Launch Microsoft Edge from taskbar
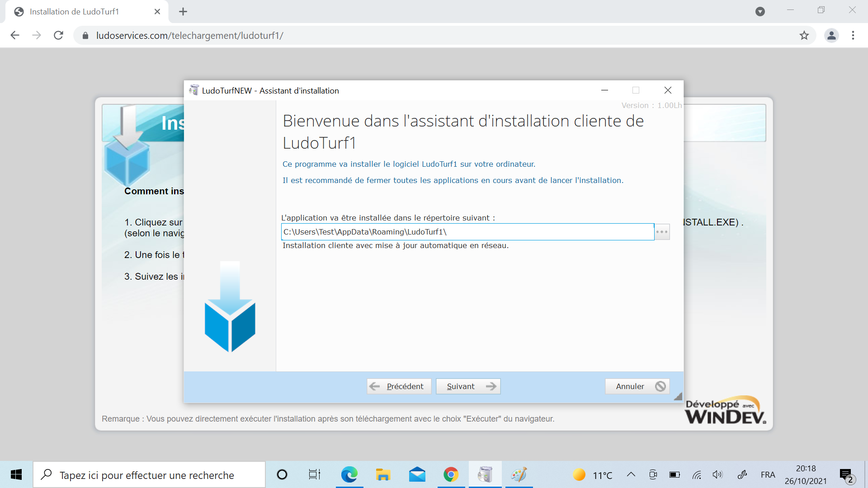 (x=349, y=474)
